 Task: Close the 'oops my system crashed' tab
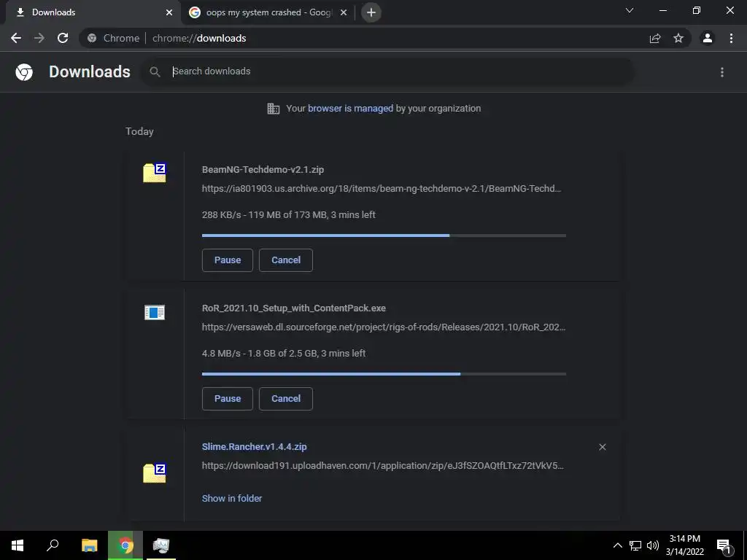[x=344, y=12]
